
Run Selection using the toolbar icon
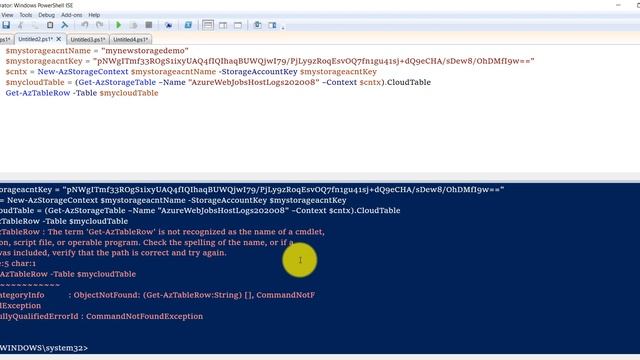tap(133, 25)
